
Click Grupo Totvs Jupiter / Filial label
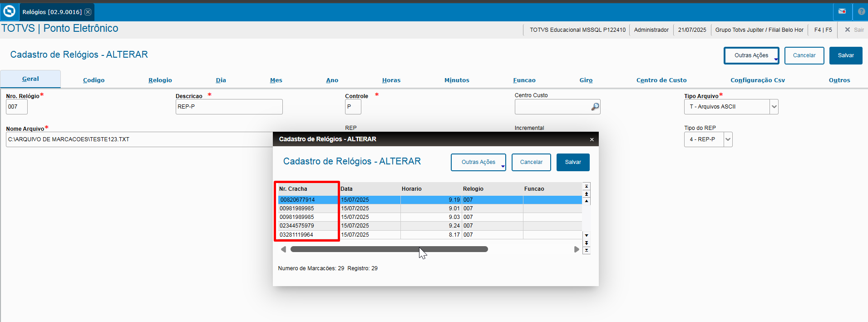coord(759,30)
